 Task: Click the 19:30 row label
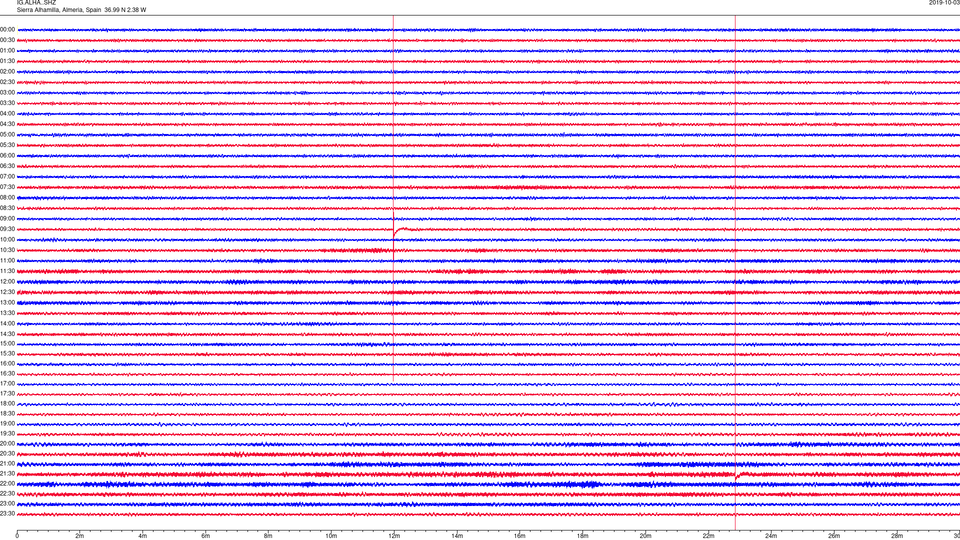click(7, 433)
